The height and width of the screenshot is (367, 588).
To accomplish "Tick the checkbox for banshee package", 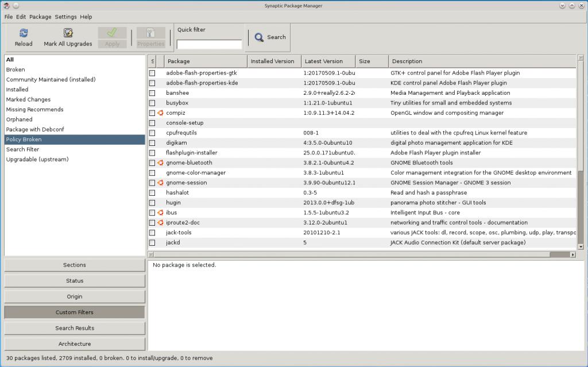I will click(152, 93).
